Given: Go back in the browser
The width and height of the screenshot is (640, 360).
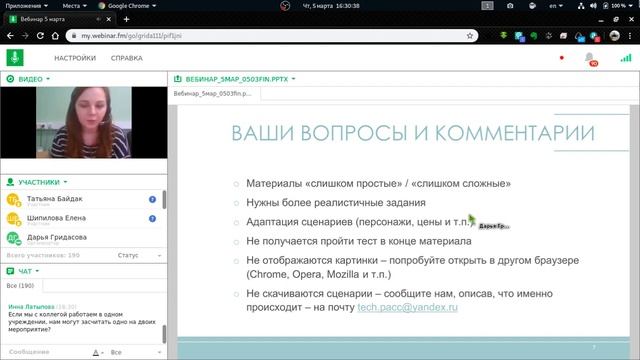Looking at the screenshot, I should (x=10, y=36).
